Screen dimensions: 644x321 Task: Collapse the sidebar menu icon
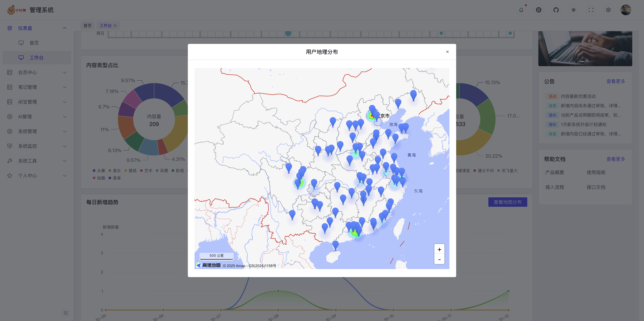[x=66, y=313]
